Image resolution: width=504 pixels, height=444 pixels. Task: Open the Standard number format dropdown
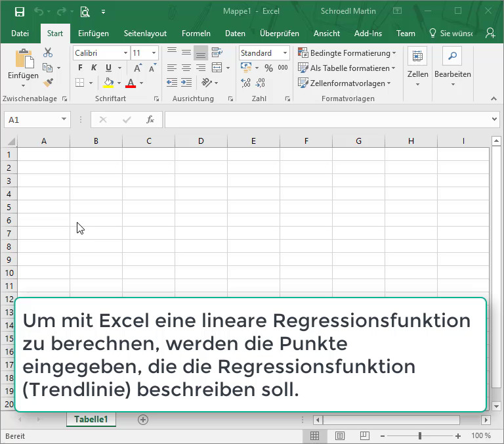[285, 53]
